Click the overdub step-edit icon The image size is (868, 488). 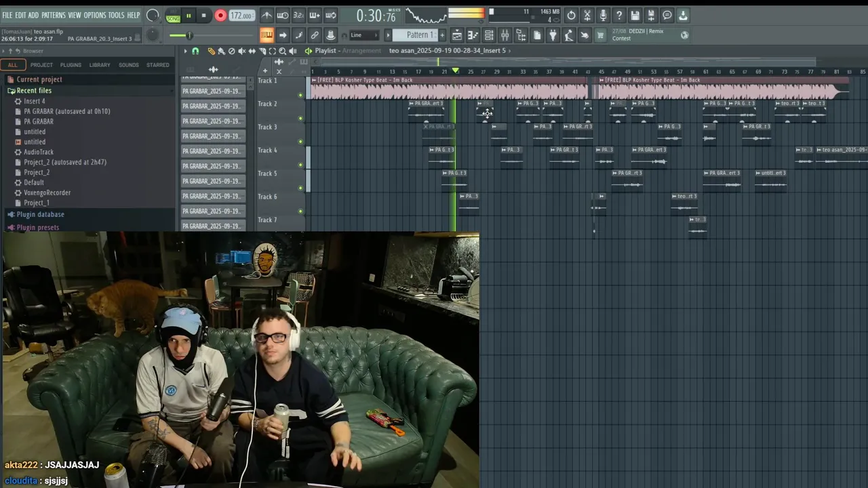click(x=315, y=15)
